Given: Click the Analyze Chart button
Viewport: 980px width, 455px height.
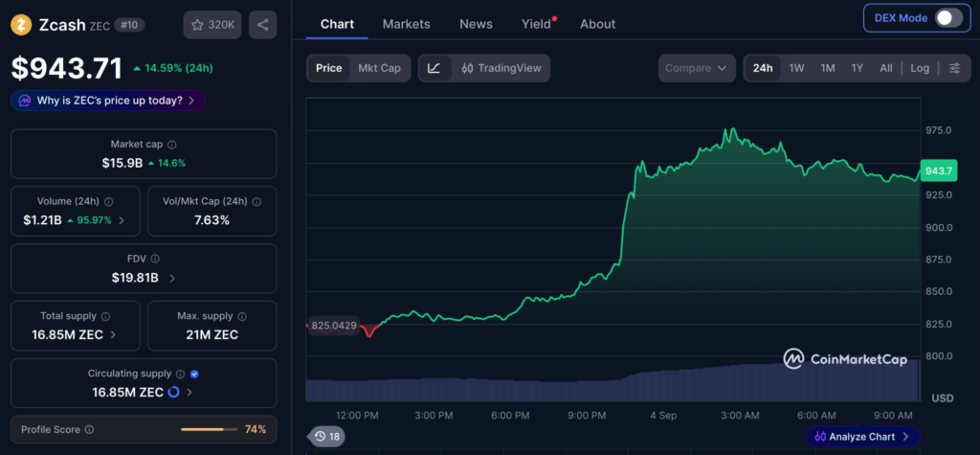Looking at the screenshot, I should 862,436.
